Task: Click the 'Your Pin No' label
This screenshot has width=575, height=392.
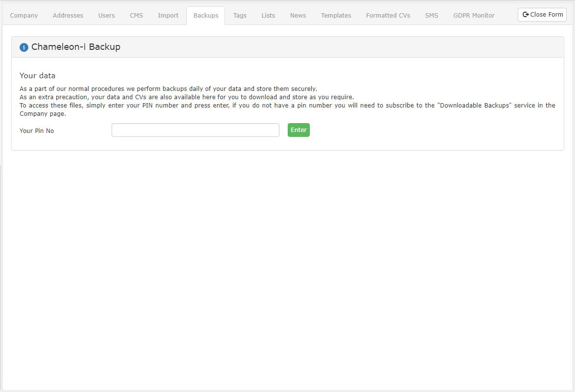Action: [37, 131]
